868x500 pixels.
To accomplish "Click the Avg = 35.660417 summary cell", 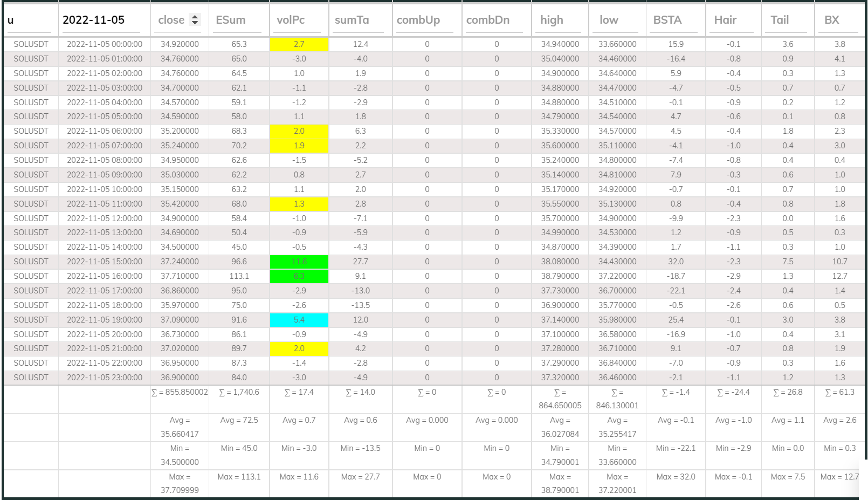I will coord(178,427).
